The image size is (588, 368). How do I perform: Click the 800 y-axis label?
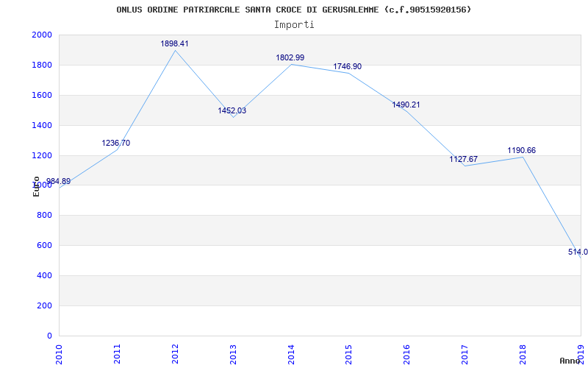44,216
